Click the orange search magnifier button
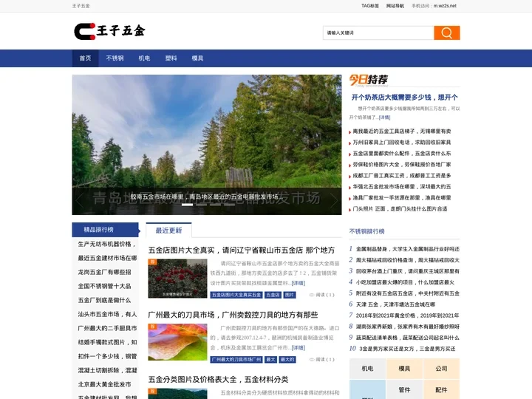The height and width of the screenshot is (399, 532). 446,33
